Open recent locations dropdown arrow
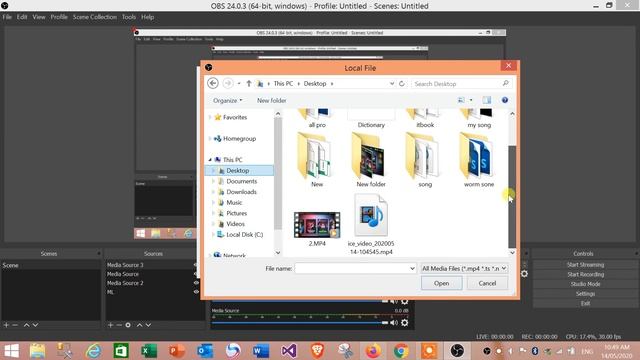The width and height of the screenshot is (640, 360). tap(239, 84)
